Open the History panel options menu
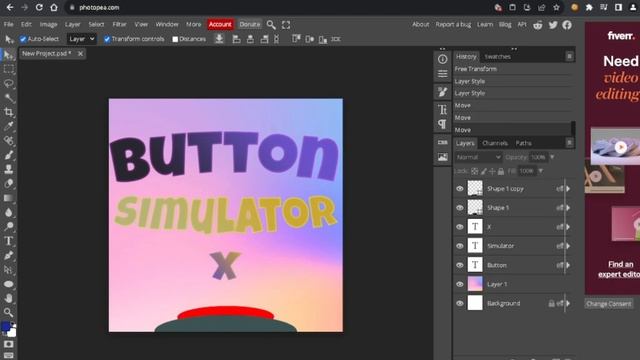The width and height of the screenshot is (640, 360). (569, 56)
